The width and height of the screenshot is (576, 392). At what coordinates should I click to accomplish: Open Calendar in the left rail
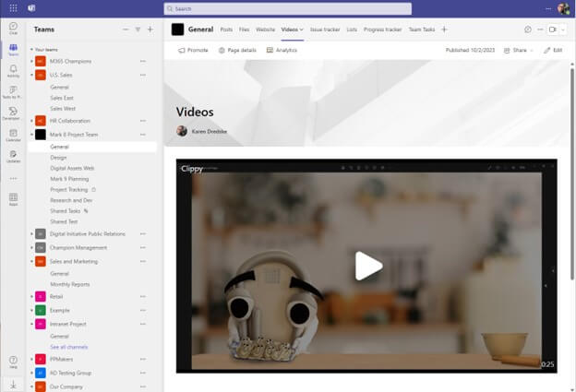point(13,135)
